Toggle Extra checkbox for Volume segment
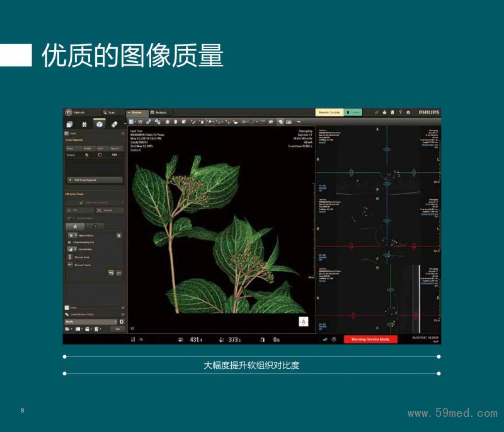 pyautogui.click(x=100, y=155)
